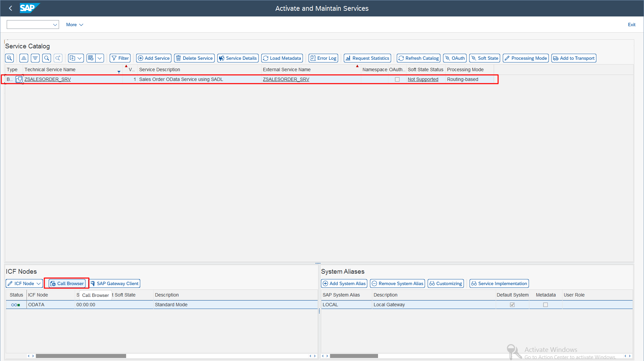This screenshot has height=361, width=644.
Task: Sort the catalog in ascending order
Action: (x=23, y=58)
